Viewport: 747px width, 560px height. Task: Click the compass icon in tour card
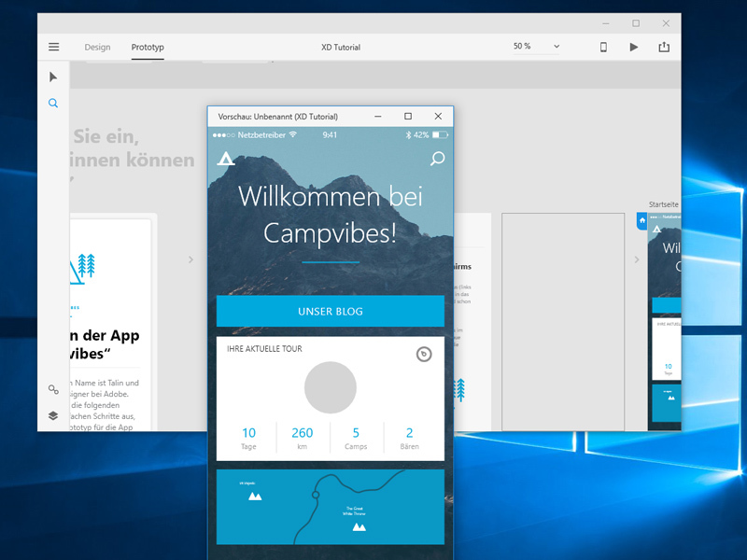coord(424,354)
